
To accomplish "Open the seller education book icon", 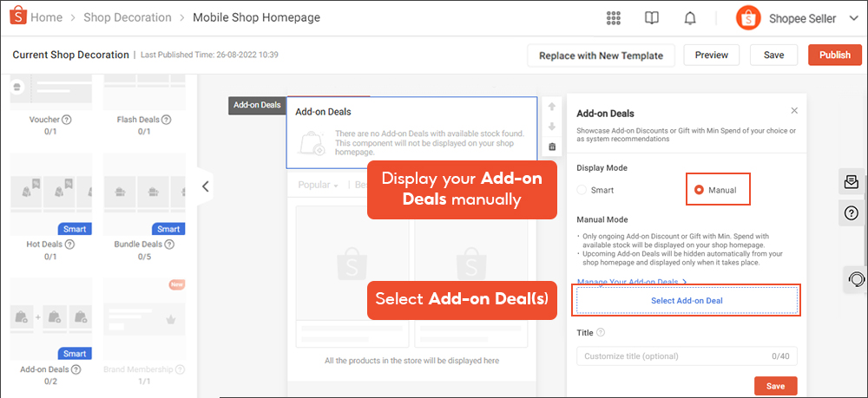I will (x=652, y=18).
